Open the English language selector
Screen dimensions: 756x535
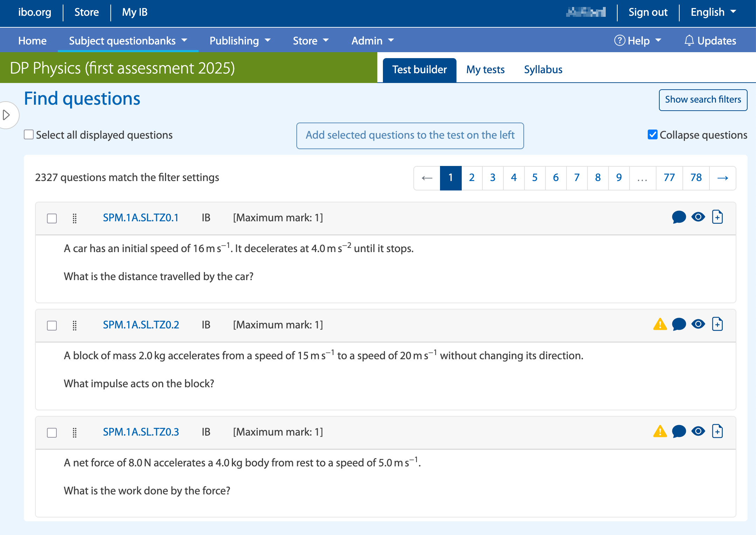713,12
